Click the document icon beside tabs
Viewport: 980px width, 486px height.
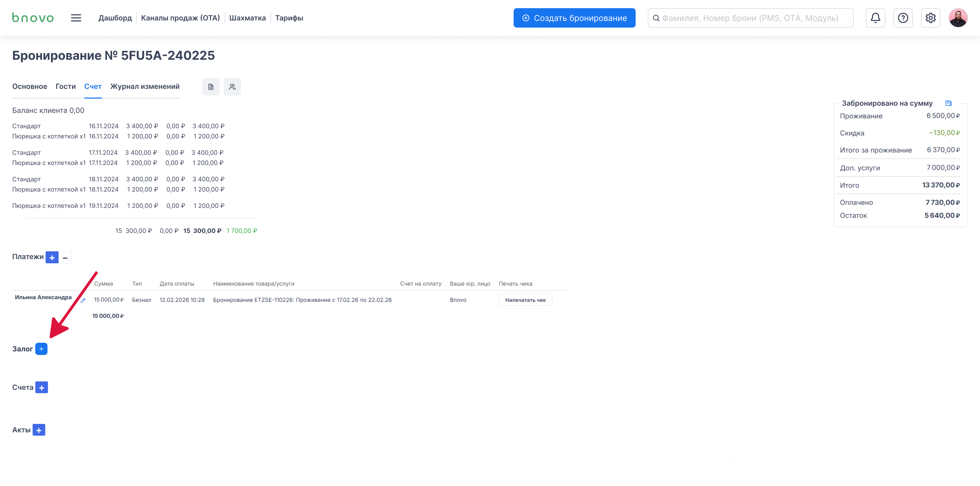tap(211, 87)
